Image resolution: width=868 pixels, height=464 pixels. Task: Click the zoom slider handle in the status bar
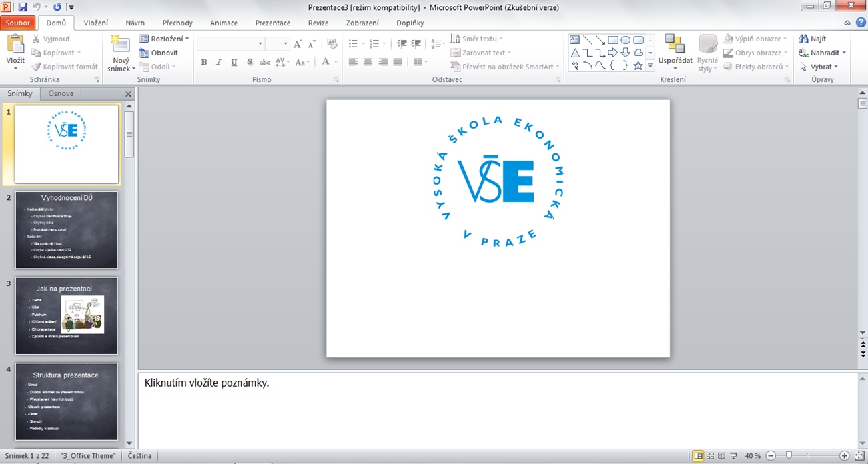789,456
